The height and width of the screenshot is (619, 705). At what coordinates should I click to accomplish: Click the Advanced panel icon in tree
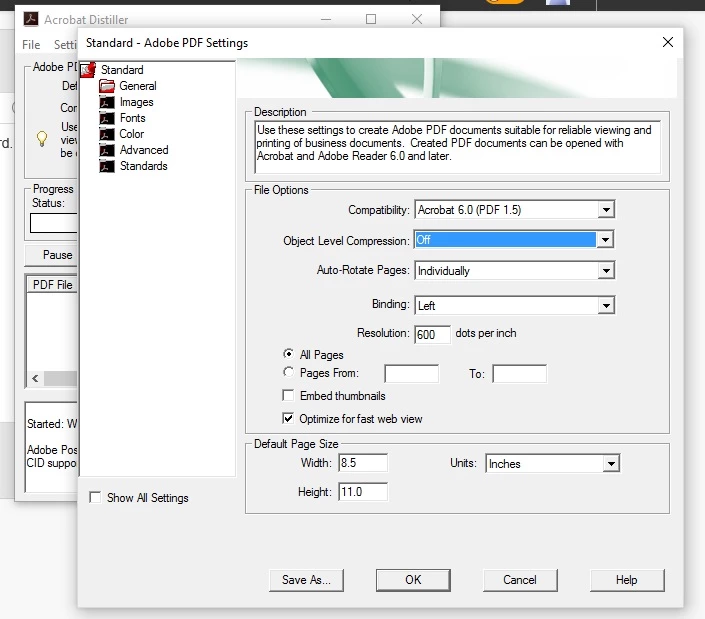(107, 150)
